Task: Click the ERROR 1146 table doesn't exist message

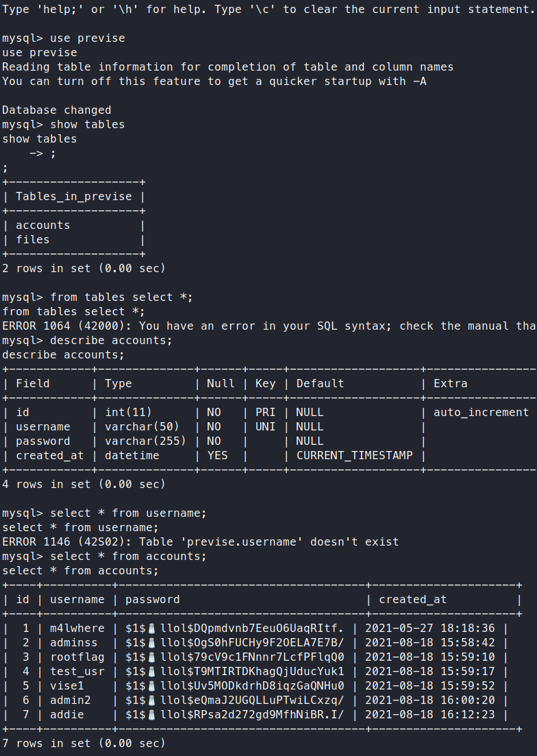Action: click(x=200, y=541)
